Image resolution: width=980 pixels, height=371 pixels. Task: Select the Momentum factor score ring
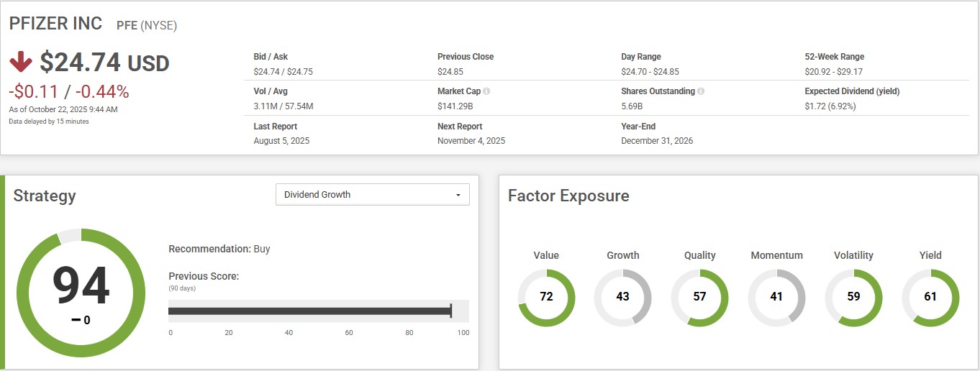tap(776, 297)
